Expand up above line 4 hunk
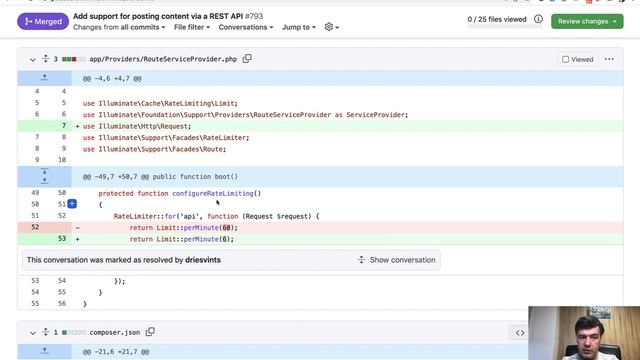This screenshot has width=640, height=360. [44, 78]
